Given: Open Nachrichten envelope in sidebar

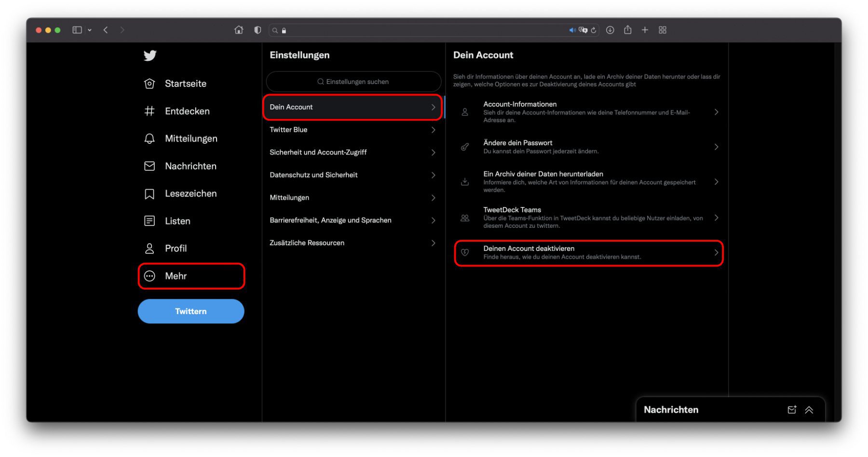Looking at the screenshot, I should pos(180,166).
